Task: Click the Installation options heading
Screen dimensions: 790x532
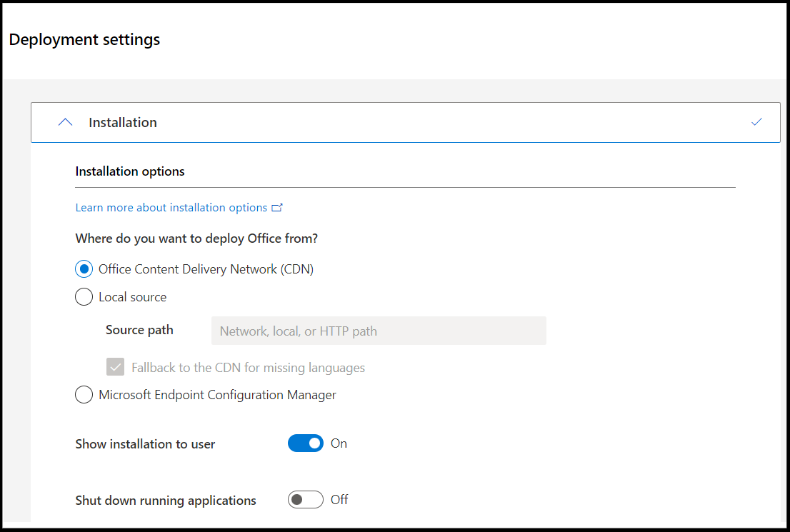Action: point(129,171)
